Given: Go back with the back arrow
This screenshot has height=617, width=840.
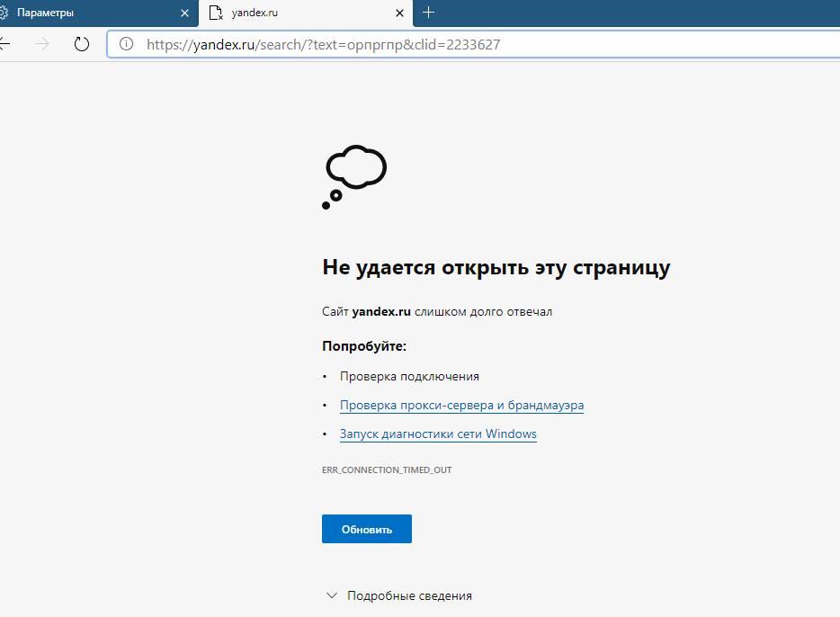Looking at the screenshot, I should 4,44.
